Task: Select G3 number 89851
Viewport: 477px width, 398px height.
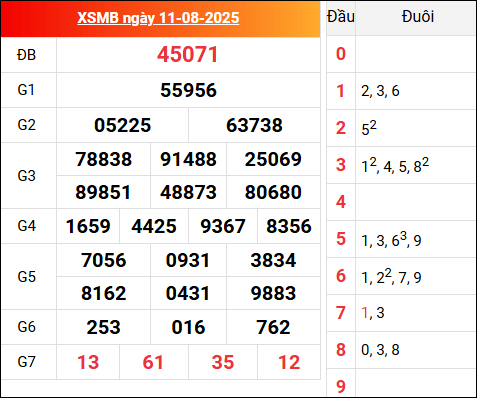Action: [x=103, y=192]
